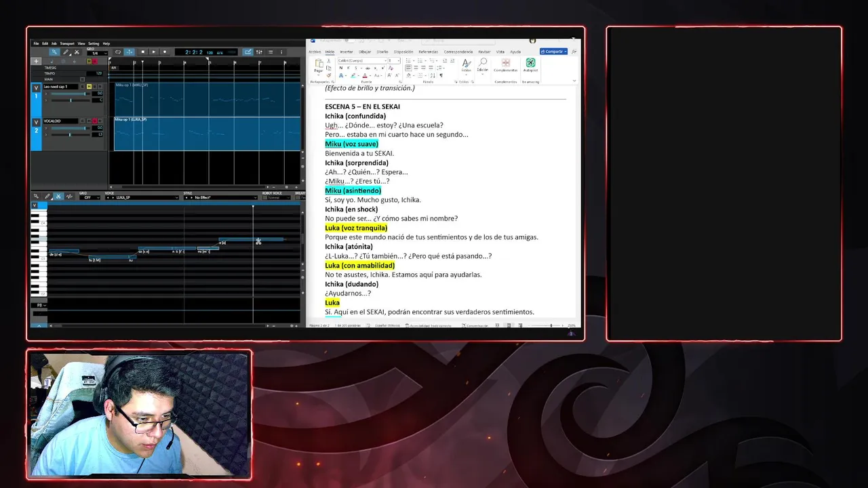Start playback with the play button
The image size is (868, 488).
pos(154,52)
